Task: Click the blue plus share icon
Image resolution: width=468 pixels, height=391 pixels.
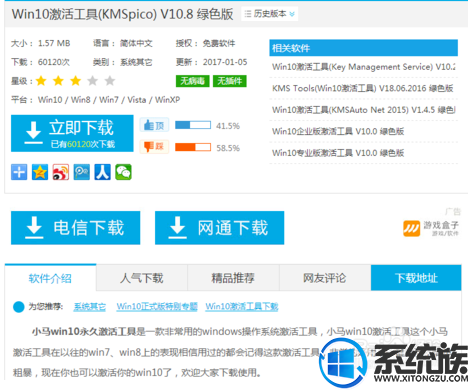Action: pyautogui.click(x=19, y=172)
